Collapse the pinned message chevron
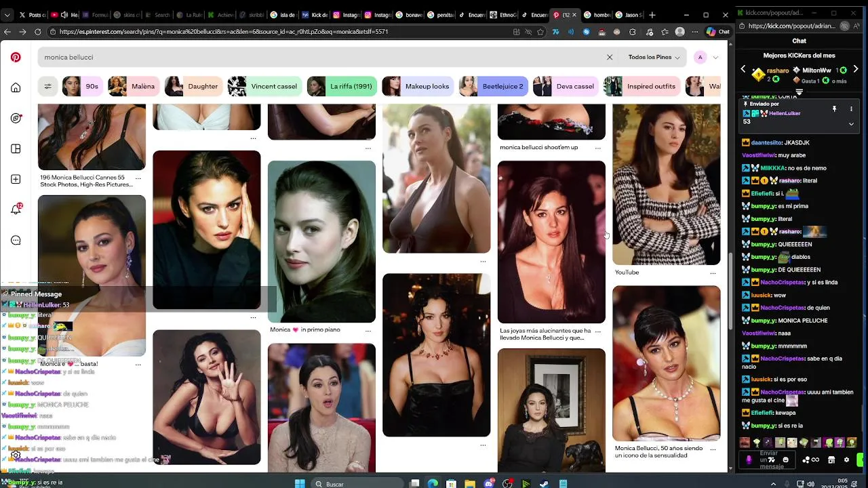The width and height of the screenshot is (868, 488). point(851,124)
